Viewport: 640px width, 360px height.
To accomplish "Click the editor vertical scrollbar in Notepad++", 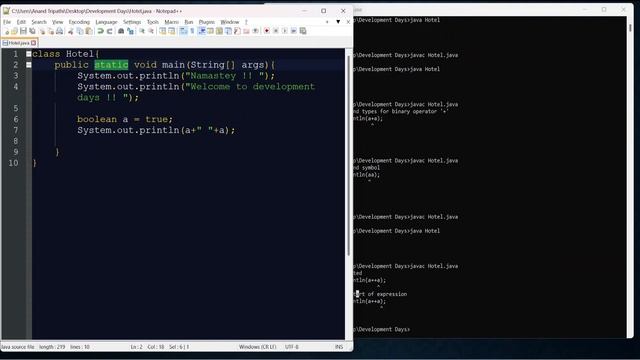I will point(349,155).
